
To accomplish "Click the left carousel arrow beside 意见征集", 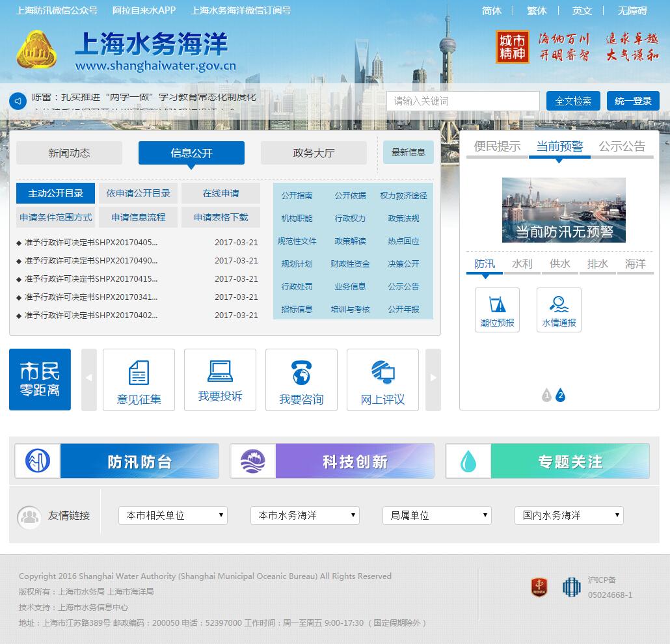I will pos(89,380).
